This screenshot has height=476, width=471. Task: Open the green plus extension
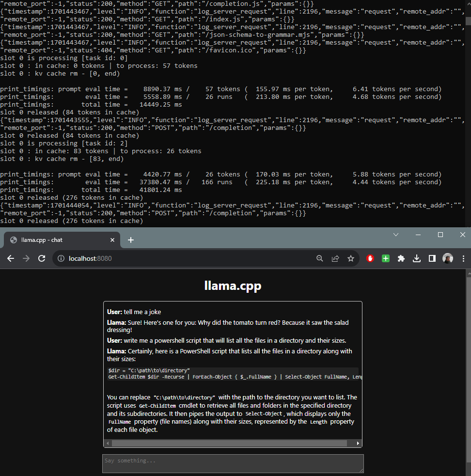click(x=386, y=258)
